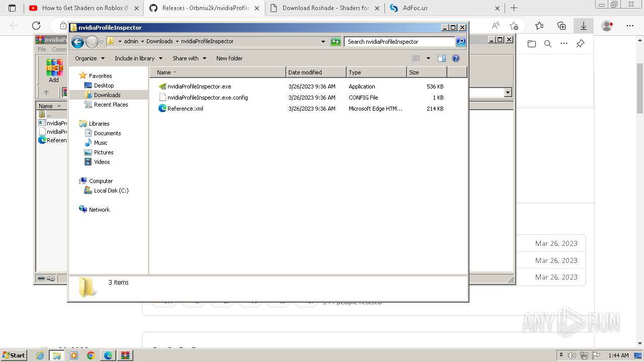644x362 pixels.
Task: Select Downloads in navigation pane
Action: 107,95
